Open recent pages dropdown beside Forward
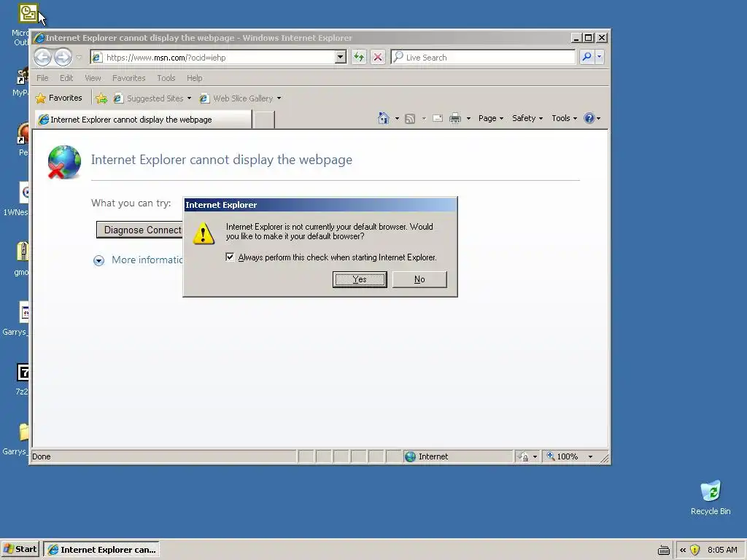Viewport: 747px width, 560px height. [x=79, y=58]
